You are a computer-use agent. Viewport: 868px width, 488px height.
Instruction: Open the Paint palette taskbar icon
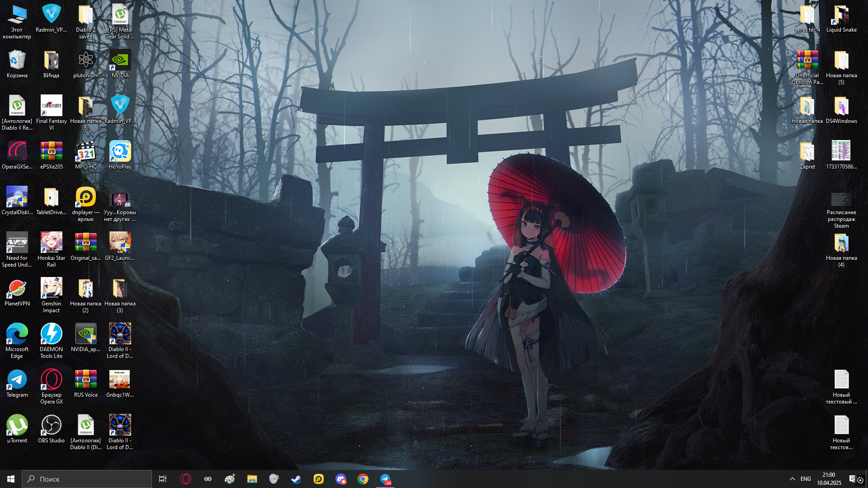pos(230,479)
